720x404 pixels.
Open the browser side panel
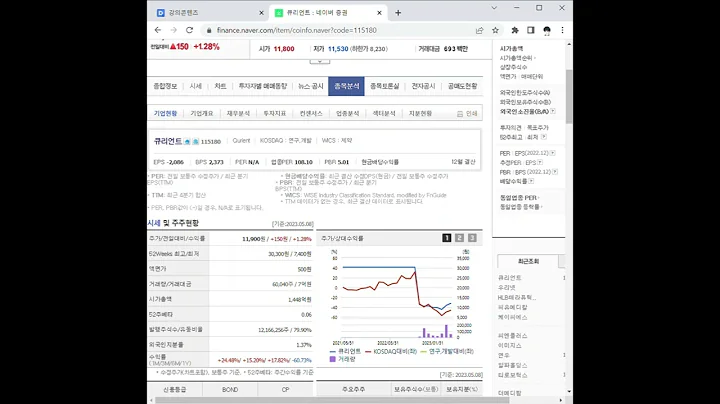click(530, 30)
